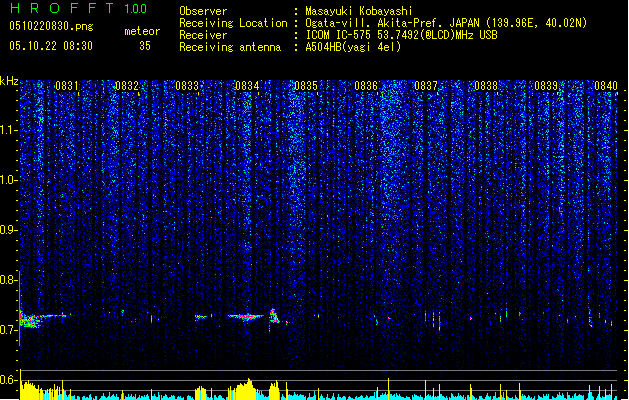Screen dimensions: 629x400
Task: Click the Receiving Location value text
Action: coord(446,23)
